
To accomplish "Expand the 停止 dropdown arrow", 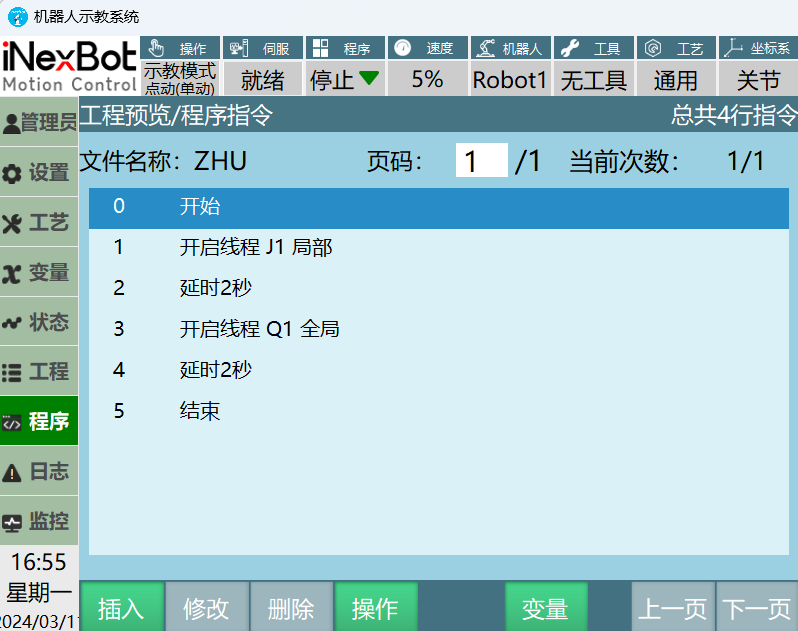I will point(369,78).
